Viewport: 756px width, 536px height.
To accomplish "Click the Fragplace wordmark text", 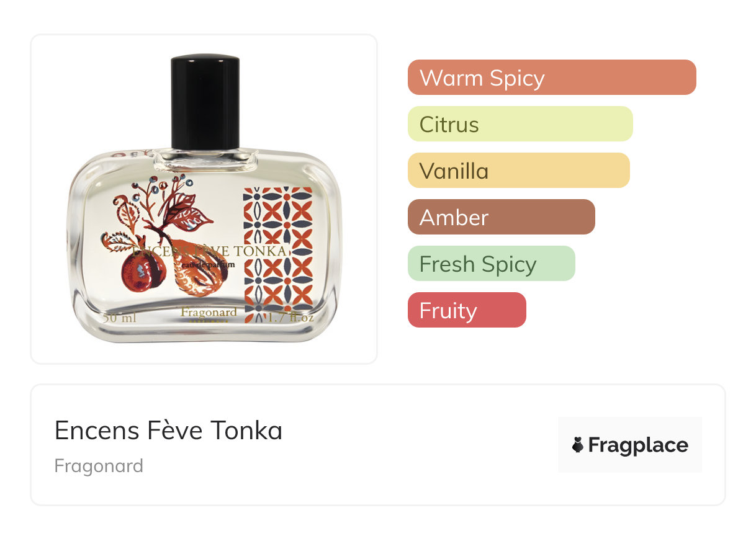I will coord(638,445).
